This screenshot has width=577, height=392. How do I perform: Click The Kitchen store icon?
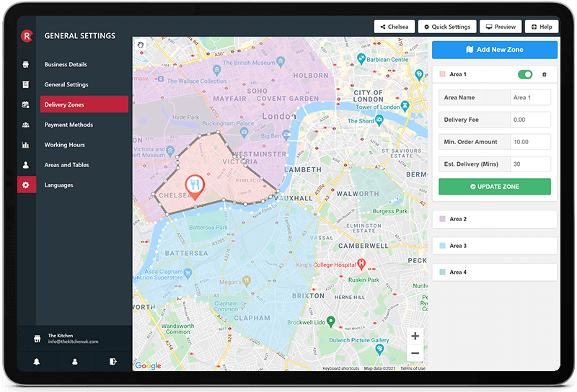(38, 339)
